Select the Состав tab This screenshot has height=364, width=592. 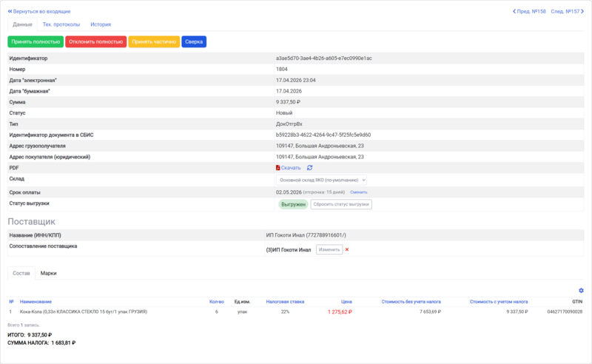[21, 273]
